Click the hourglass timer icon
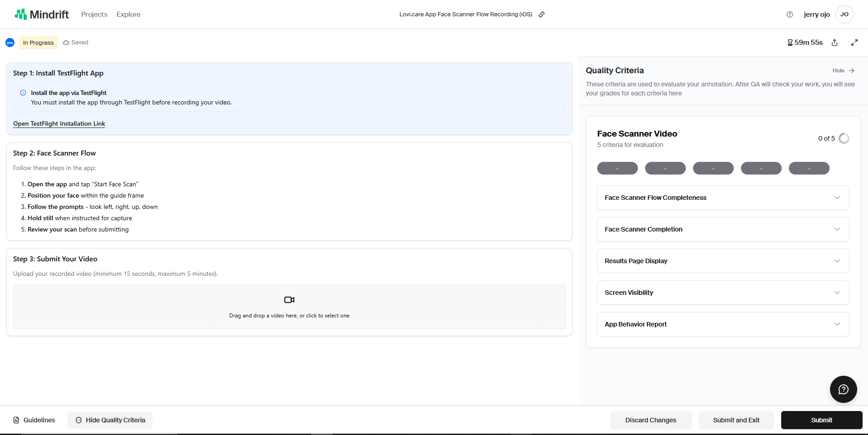This screenshot has height=435, width=868. click(790, 43)
